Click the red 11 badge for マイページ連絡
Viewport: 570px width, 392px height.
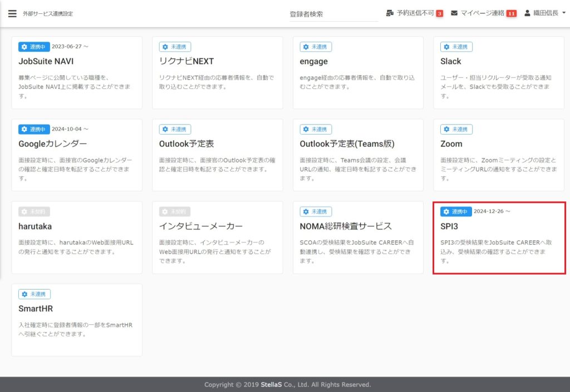(x=511, y=13)
